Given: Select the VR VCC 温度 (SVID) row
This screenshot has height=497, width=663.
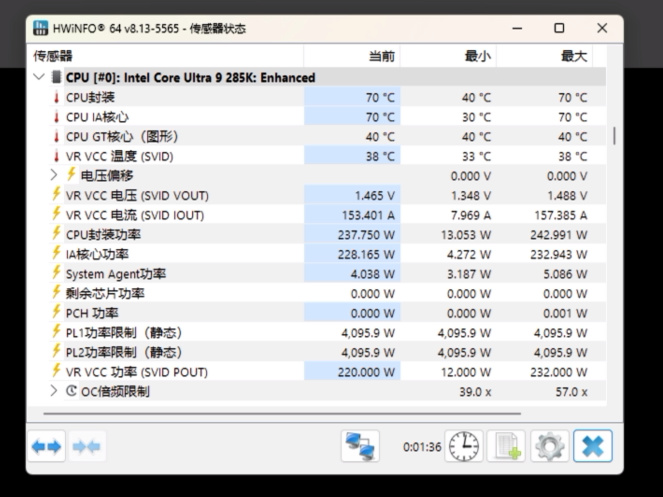Looking at the screenshot, I should pos(327,157).
